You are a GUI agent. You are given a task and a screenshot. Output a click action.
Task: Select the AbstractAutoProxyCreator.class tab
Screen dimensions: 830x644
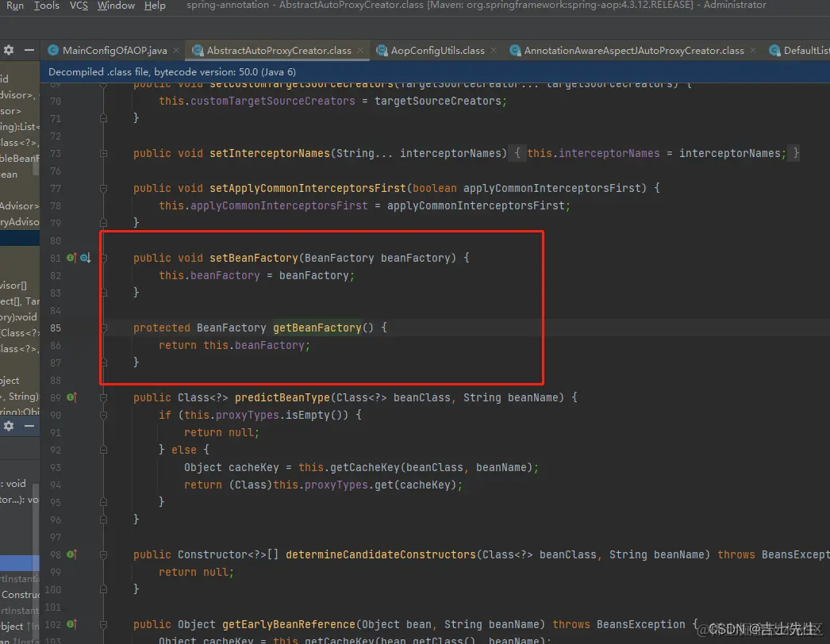(x=279, y=50)
